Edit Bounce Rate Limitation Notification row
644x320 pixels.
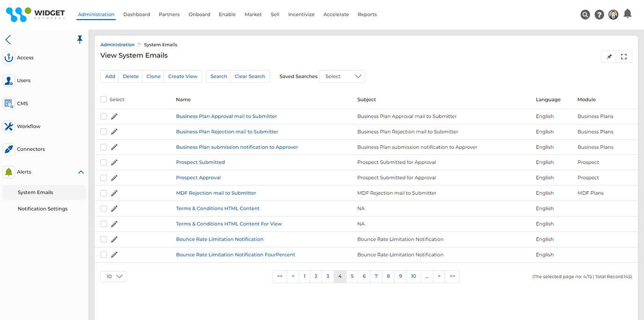tap(114, 239)
